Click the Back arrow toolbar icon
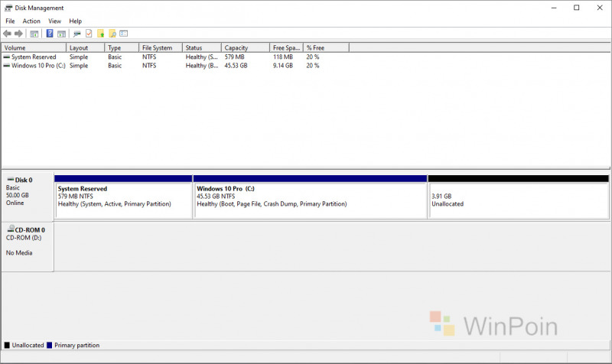612x364 pixels. coord(7,34)
